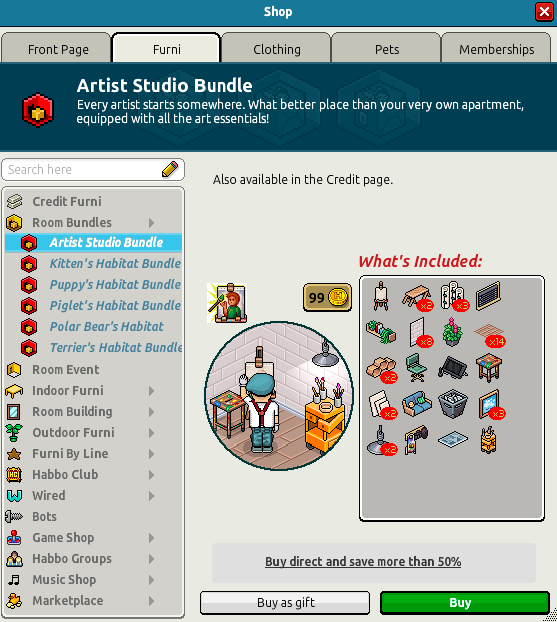Click the blue sofa item icon
This screenshot has width=557, height=622.
417,404
